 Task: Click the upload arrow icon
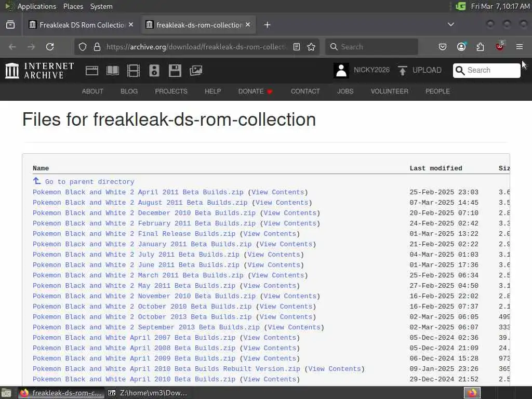tap(403, 71)
